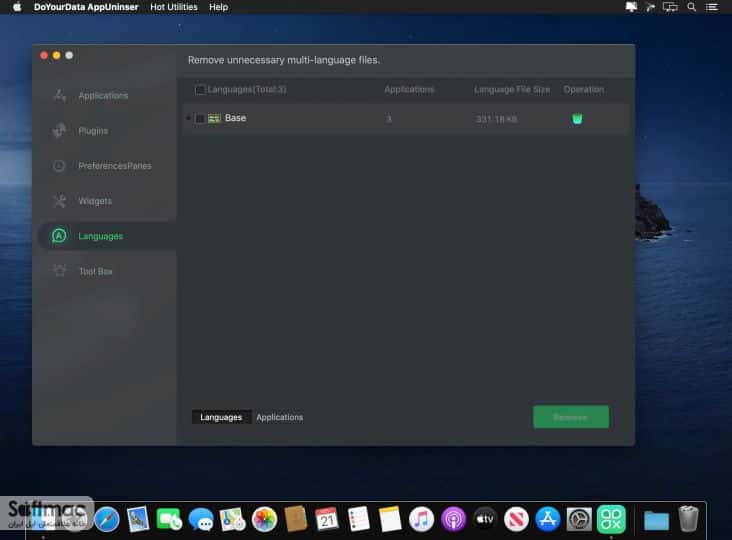Screen dimensions: 732x540
Task: Open Music from the Dock
Action: [x=422, y=519]
